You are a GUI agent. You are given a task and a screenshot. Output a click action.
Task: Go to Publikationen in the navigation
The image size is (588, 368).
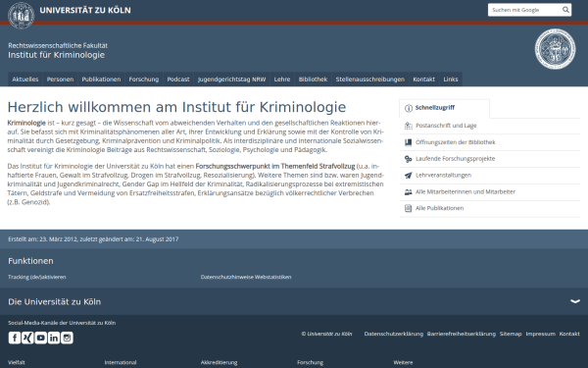(101, 79)
